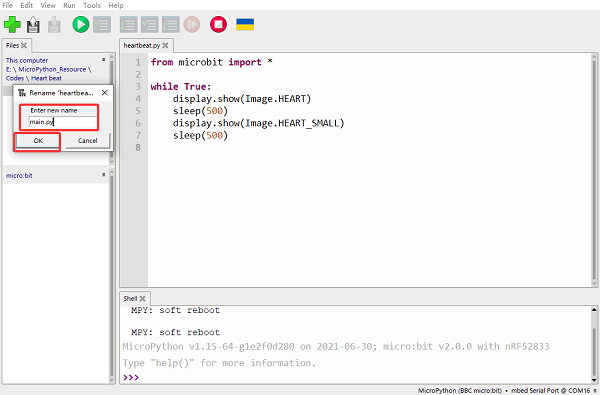Screen dimensions: 600x395
Task: Click the shell prompt '>>>' line
Action: pos(131,377)
